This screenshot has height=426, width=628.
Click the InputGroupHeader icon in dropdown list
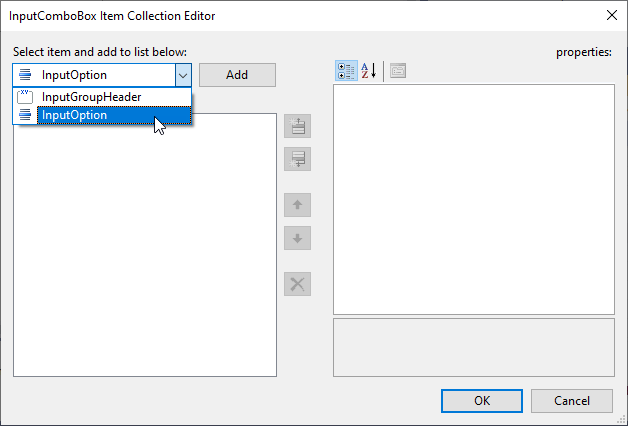click(x=25, y=97)
